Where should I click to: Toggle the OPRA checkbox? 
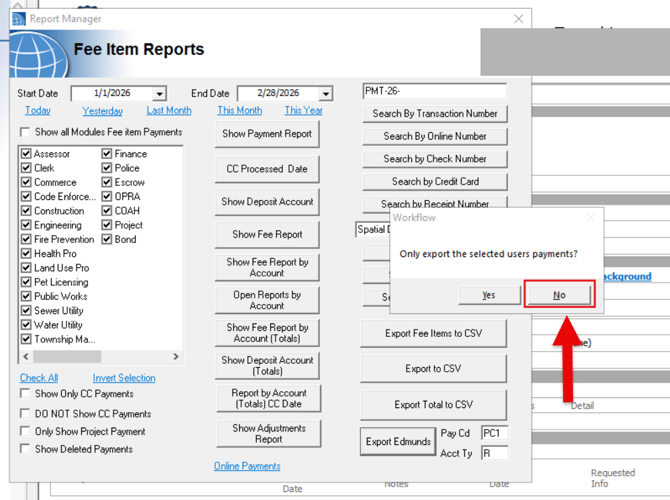coord(107,197)
